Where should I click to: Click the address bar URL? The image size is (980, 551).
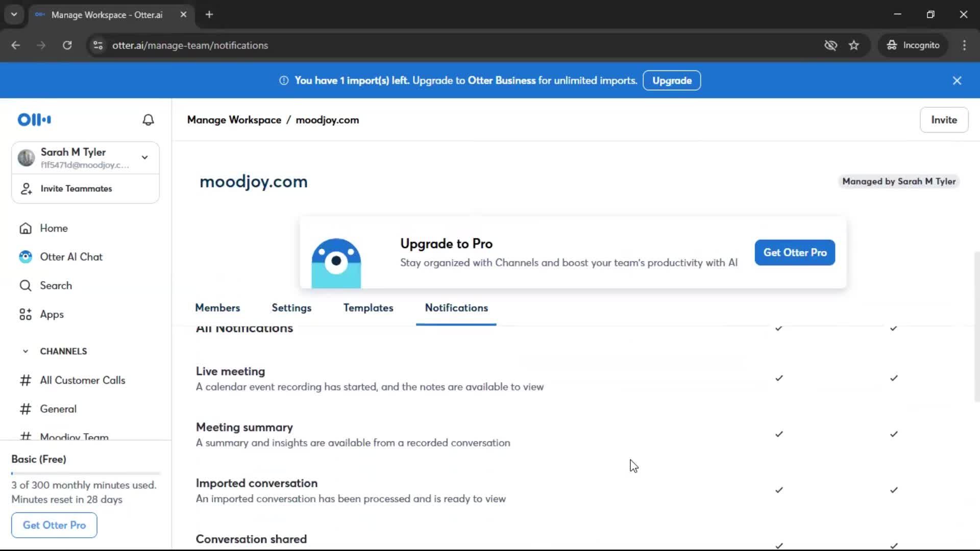pyautogui.click(x=190, y=45)
